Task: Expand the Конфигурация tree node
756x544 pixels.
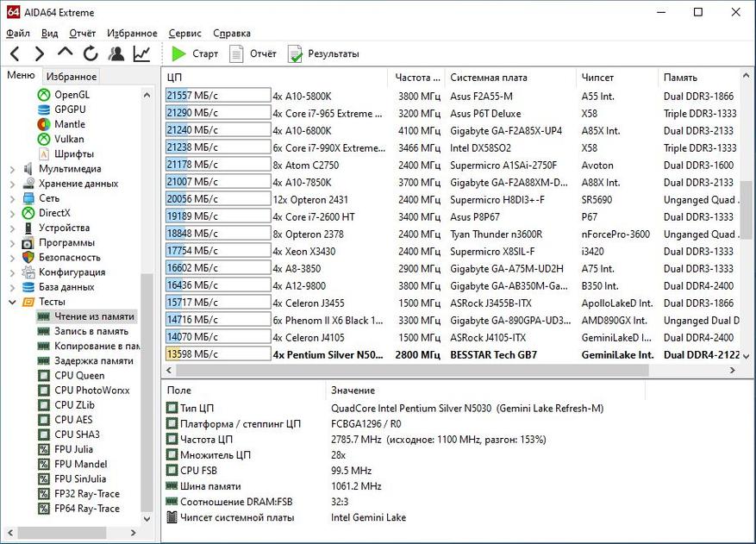Action: [x=13, y=272]
